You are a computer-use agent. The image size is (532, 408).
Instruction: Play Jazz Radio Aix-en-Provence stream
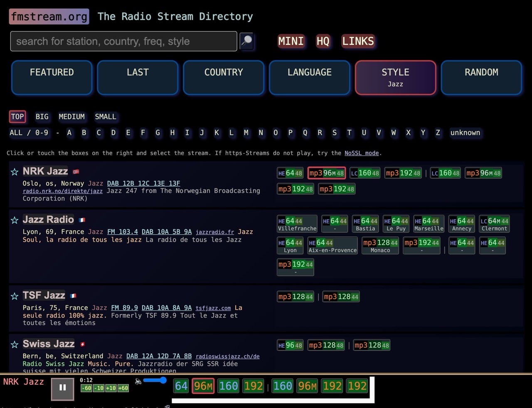332,246
